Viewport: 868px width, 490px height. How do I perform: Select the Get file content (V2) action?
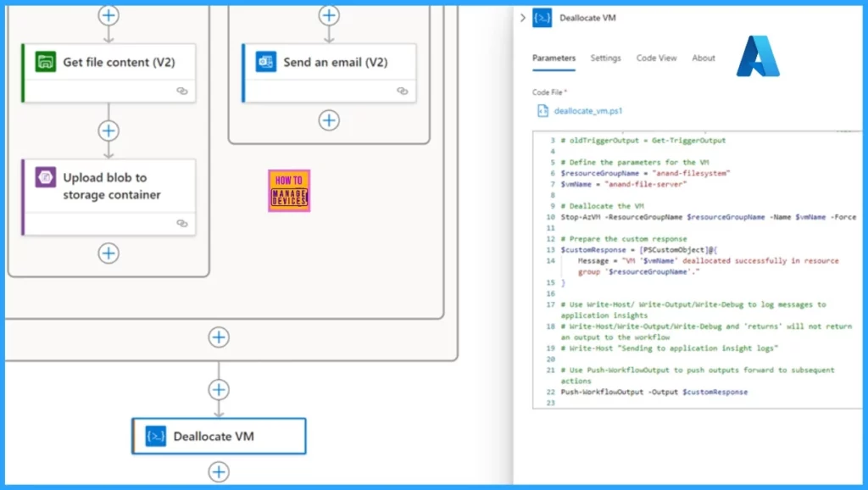(x=108, y=73)
